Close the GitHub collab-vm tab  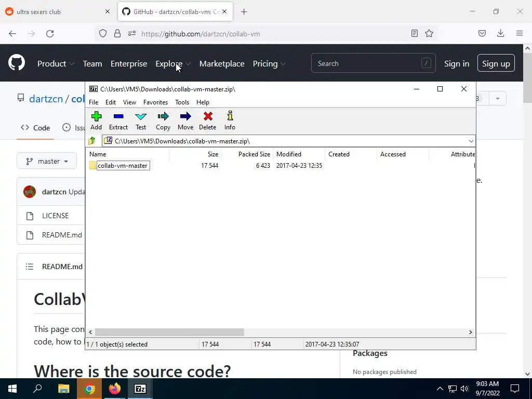[x=224, y=11]
